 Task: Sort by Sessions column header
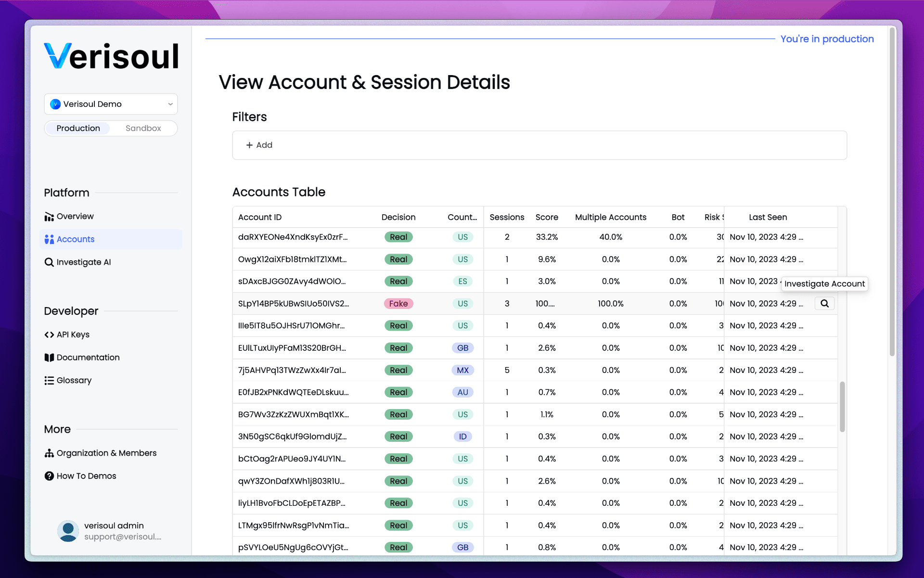click(x=507, y=217)
